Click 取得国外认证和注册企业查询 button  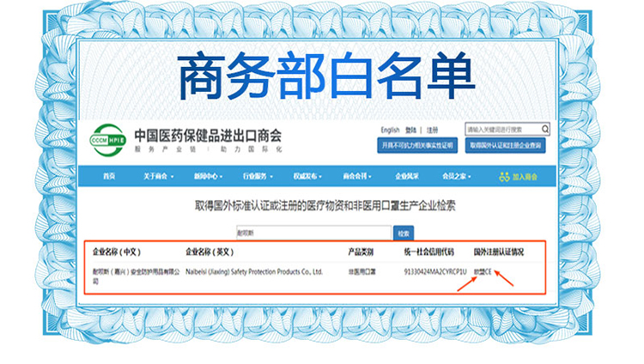(505, 145)
